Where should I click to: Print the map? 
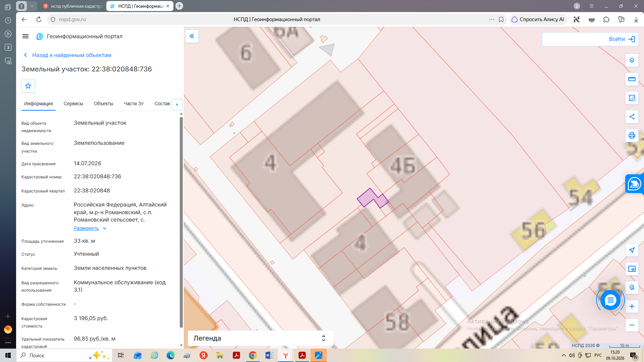(x=632, y=135)
